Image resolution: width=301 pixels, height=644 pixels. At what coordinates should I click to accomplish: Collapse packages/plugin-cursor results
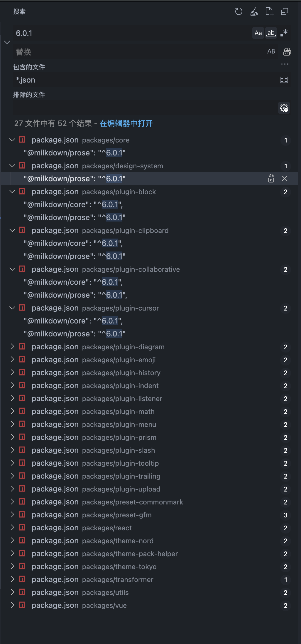click(12, 308)
